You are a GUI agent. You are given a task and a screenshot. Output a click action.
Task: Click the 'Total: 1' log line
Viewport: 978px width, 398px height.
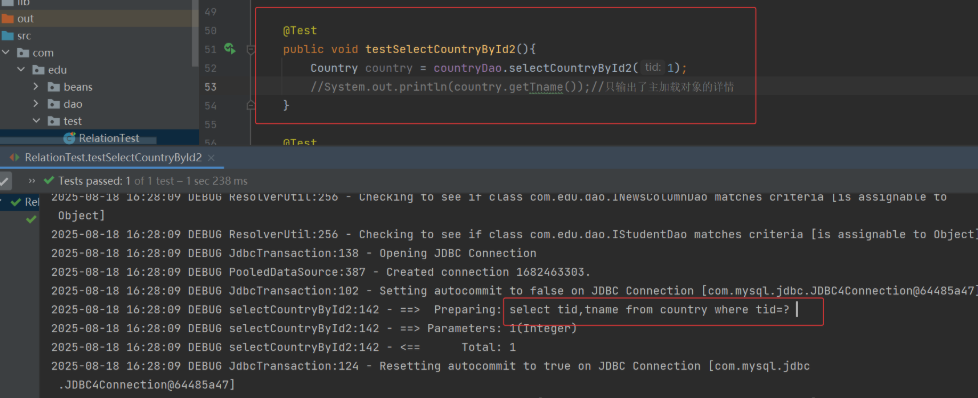click(283, 347)
